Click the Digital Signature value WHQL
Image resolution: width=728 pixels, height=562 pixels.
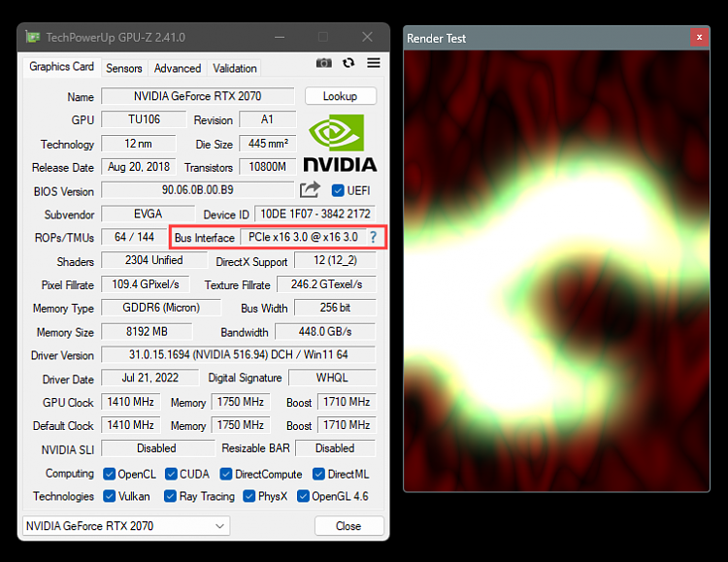[332, 379]
